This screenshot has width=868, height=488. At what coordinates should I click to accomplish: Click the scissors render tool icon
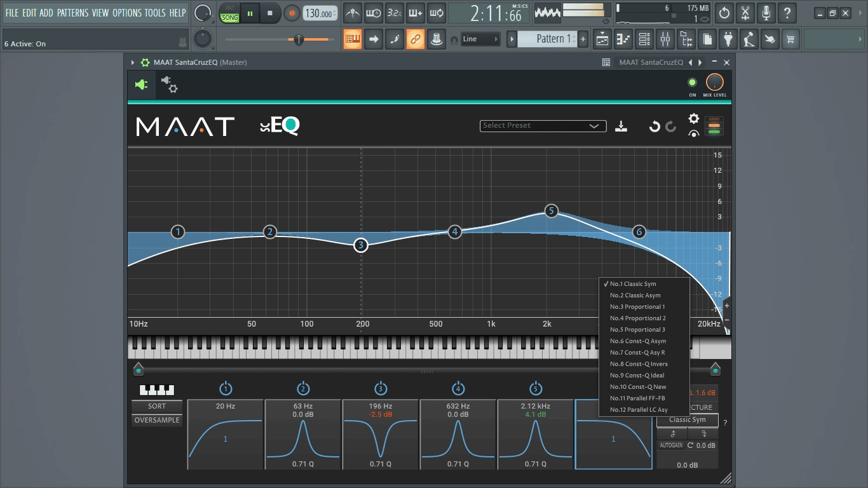coord(745,13)
